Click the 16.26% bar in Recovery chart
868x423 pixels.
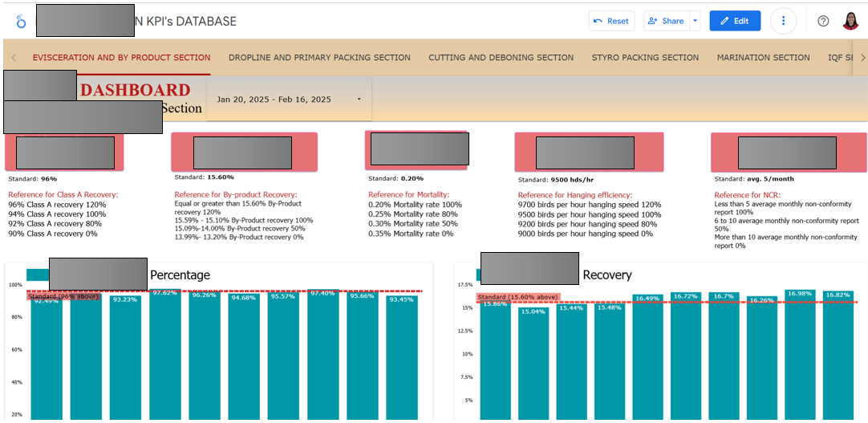point(762,358)
